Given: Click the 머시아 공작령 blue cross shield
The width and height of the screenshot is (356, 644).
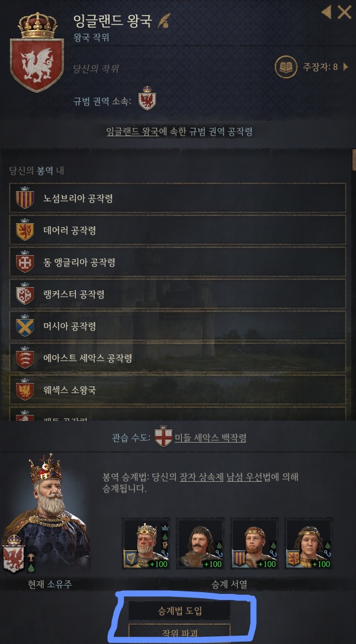Looking at the screenshot, I should [25, 326].
